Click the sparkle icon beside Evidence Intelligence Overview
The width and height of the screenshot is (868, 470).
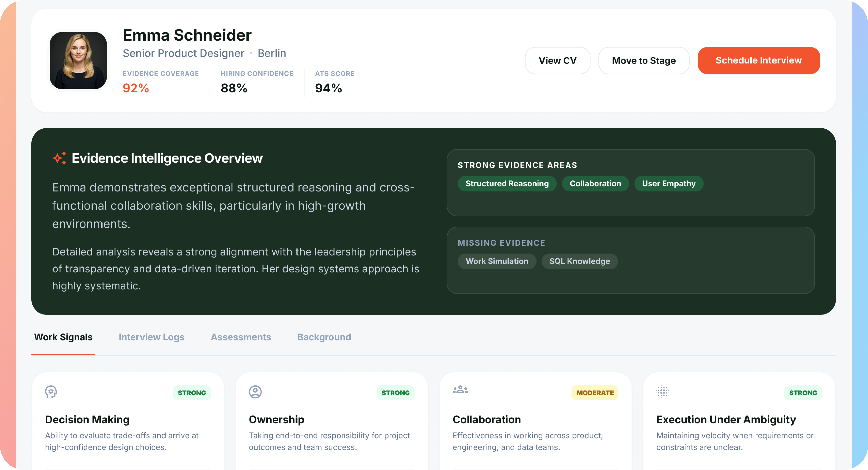[60, 158]
